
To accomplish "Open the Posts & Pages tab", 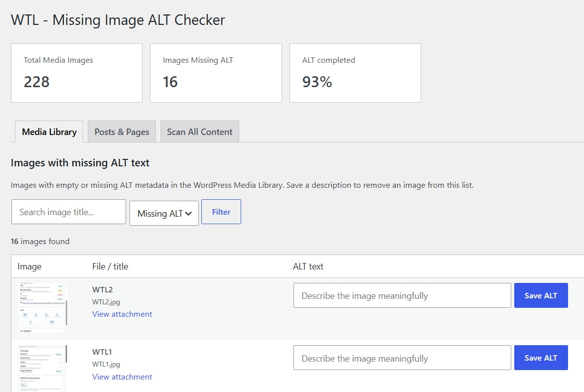I will coord(122,132).
